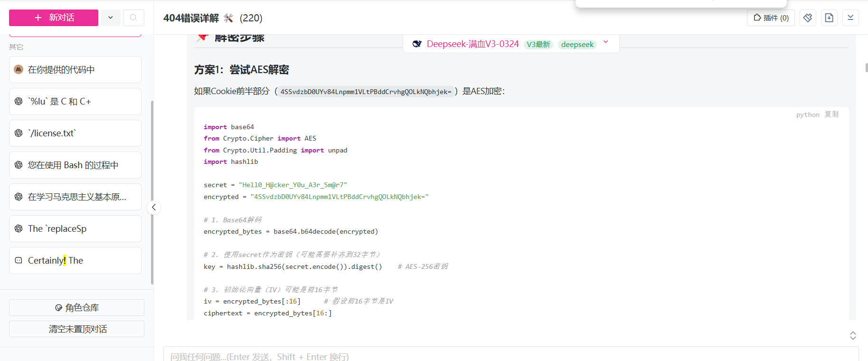
Task: Open the '您在使用 Bash 的过程中' chat
Action: 75,165
